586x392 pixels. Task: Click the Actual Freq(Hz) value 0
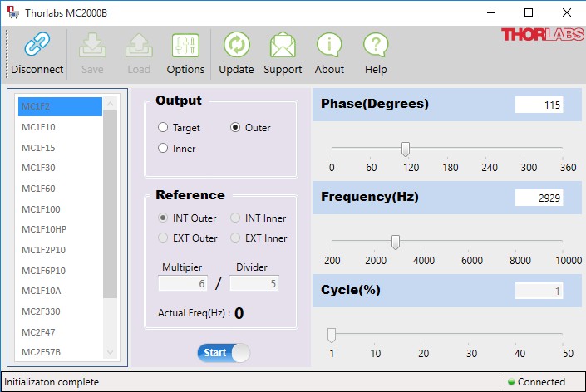(x=239, y=313)
